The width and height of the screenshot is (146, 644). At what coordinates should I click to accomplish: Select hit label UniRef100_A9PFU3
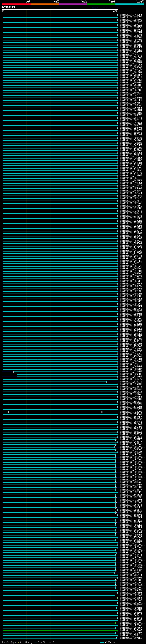[x=131, y=40]
